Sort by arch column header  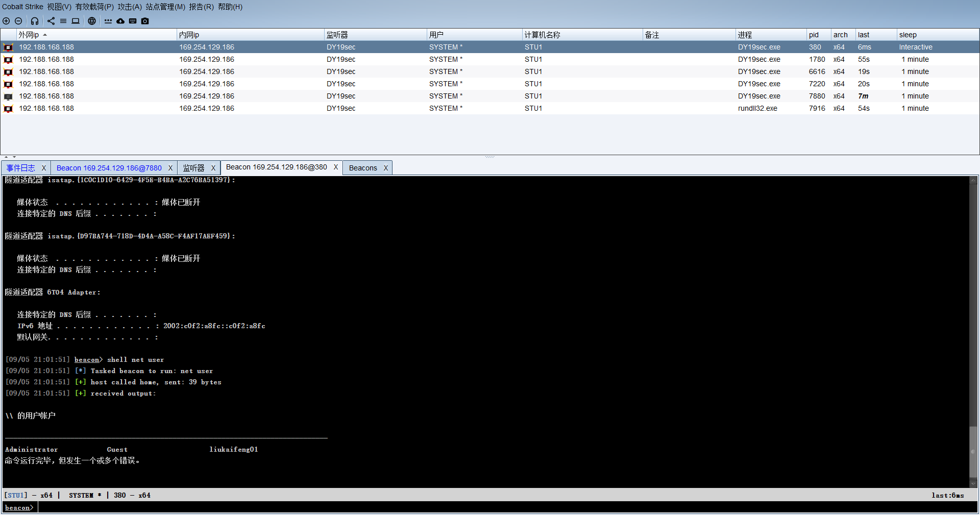pos(843,35)
